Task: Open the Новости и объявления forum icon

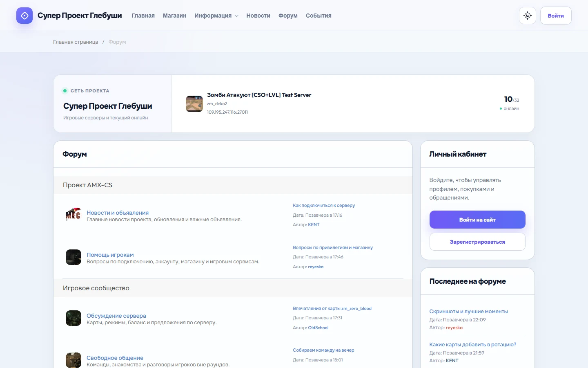Action: point(73,215)
